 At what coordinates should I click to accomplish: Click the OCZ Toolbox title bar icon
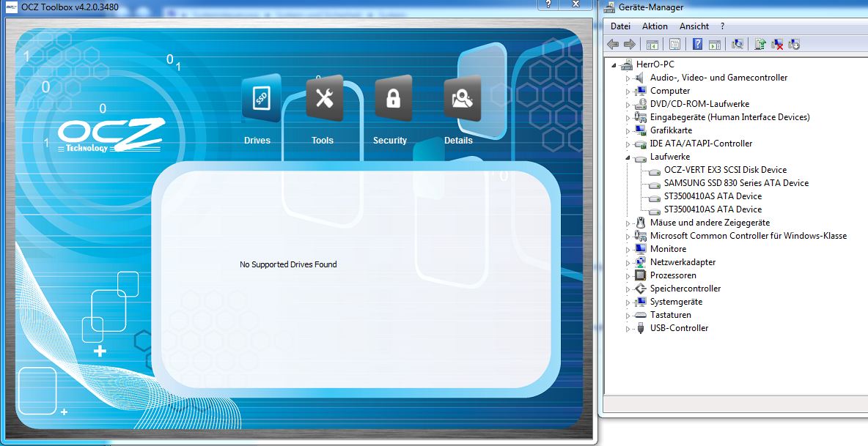[12, 8]
